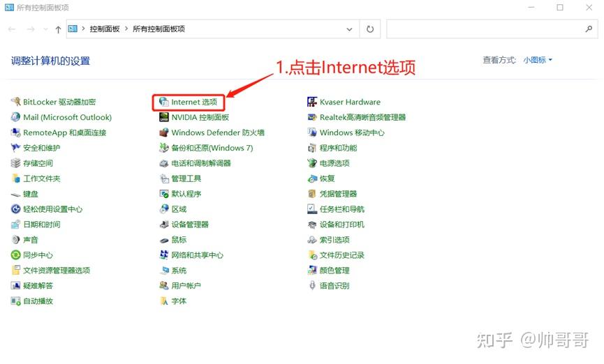604x364 pixels.
Task: Expand the address bar history dropdown
Action: [x=349, y=29]
